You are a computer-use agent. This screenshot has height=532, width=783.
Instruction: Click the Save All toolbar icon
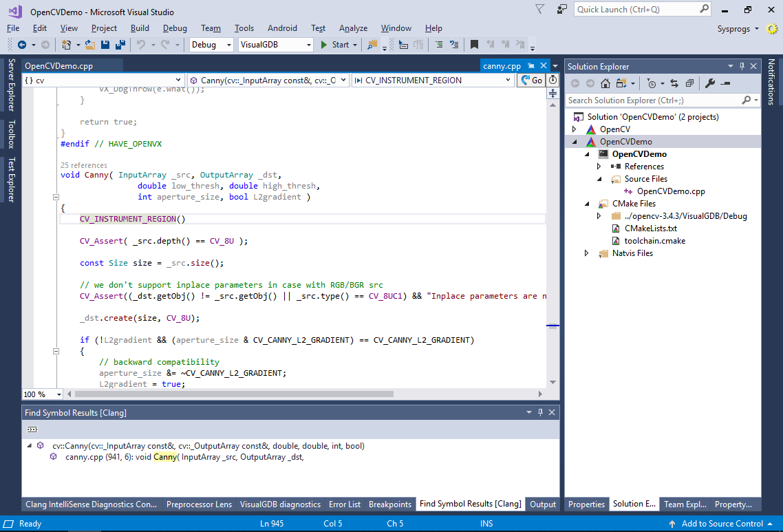(120, 45)
